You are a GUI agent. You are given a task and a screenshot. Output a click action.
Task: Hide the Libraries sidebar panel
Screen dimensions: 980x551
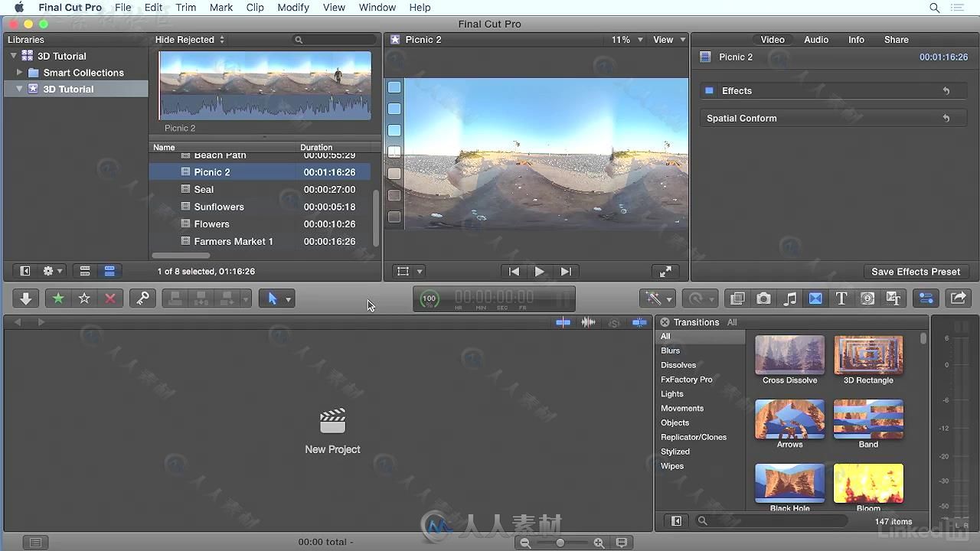pos(25,271)
